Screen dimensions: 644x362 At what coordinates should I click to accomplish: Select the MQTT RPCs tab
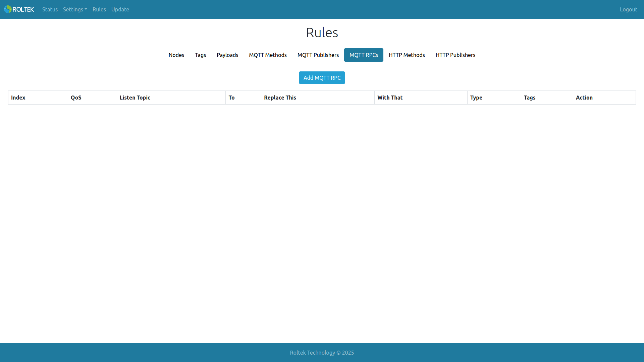364,55
